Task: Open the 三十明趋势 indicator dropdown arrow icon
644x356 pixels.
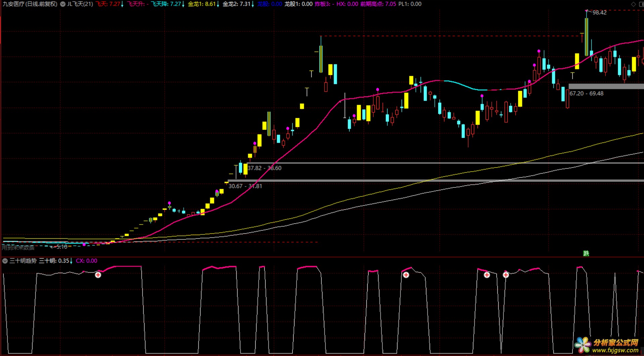Action: pyautogui.click(x=5, y=261)
